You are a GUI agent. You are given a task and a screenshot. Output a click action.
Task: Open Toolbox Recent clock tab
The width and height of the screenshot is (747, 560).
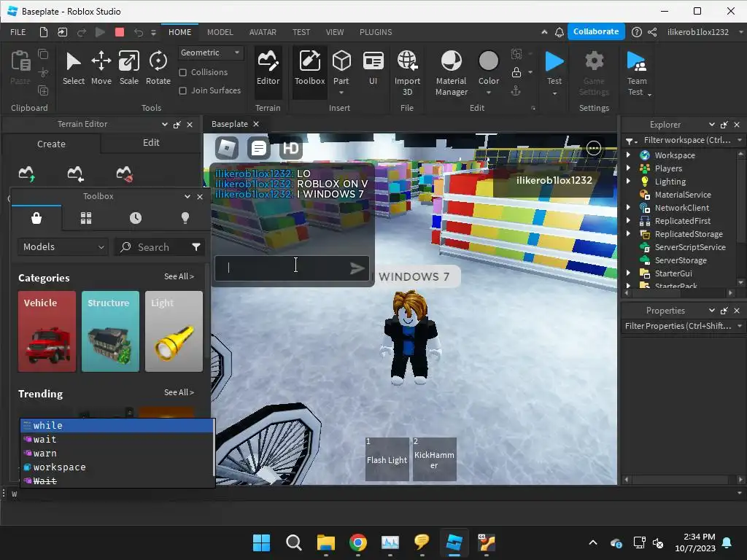point(135,218)
